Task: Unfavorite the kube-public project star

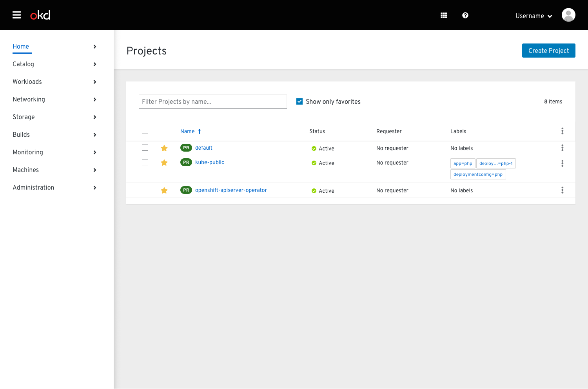Action: 164,163
